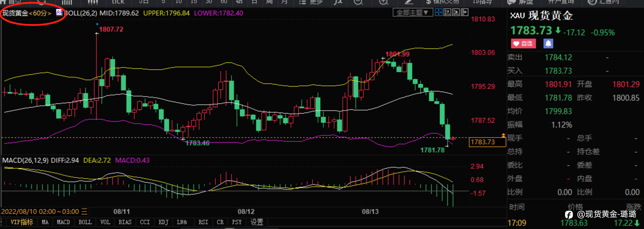This screenshot has width=644, height=229.
Task: Click the orange triangle price marker
Action: 503,135
